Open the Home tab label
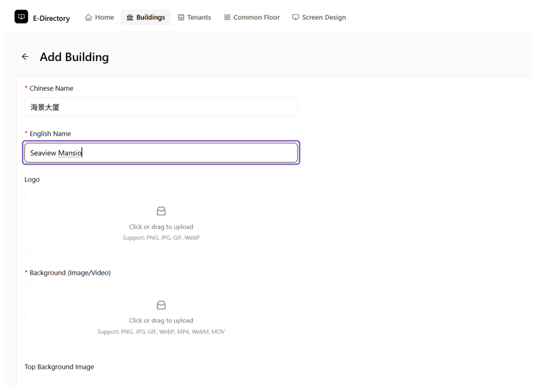Screen dimensions: 537x392 pos(104,17)
